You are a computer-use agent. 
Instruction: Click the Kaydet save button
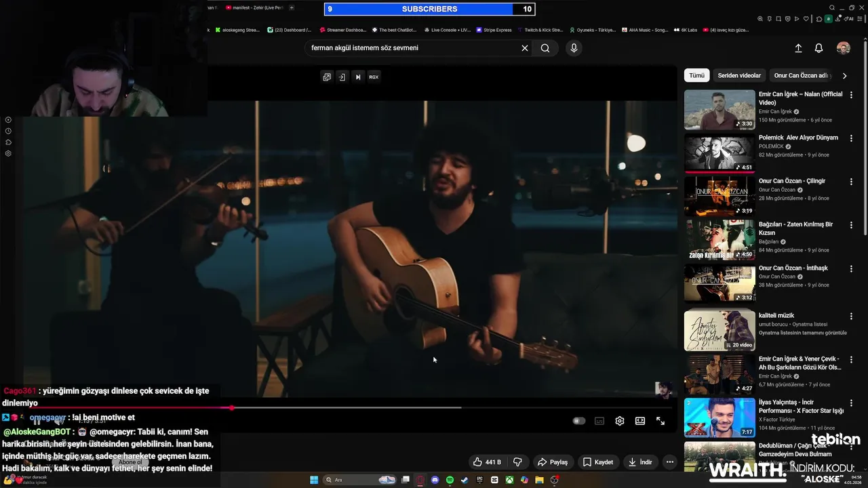click(598, 462)
